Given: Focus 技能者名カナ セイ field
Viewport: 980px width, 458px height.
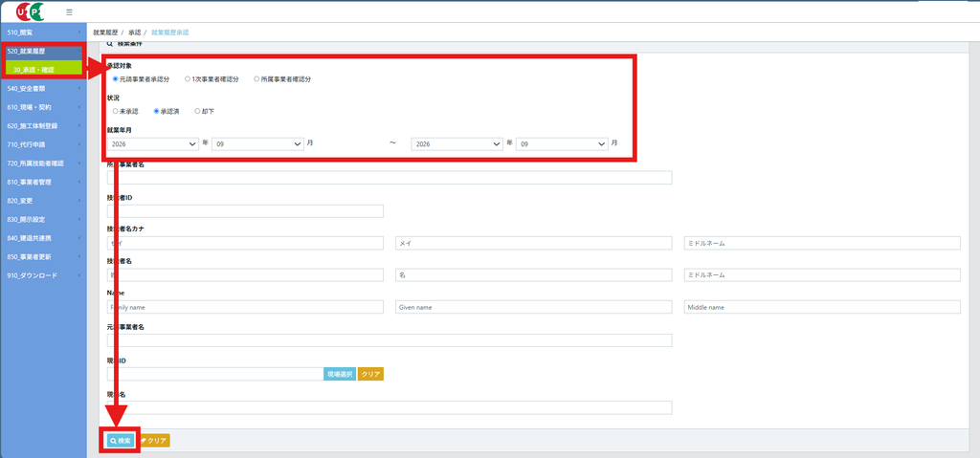Looking at the screenshot, I should 245,243.
